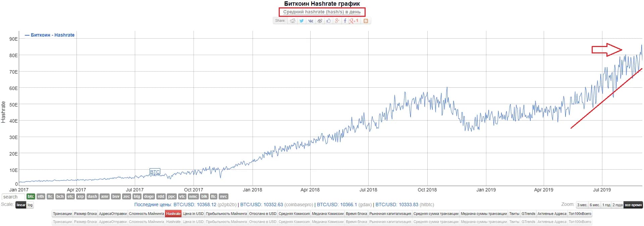The image size is (644, 226).
Task: Click the Биткоин - Hashrate legend entry
Action: pyautogui.click(x=50, y=35)
